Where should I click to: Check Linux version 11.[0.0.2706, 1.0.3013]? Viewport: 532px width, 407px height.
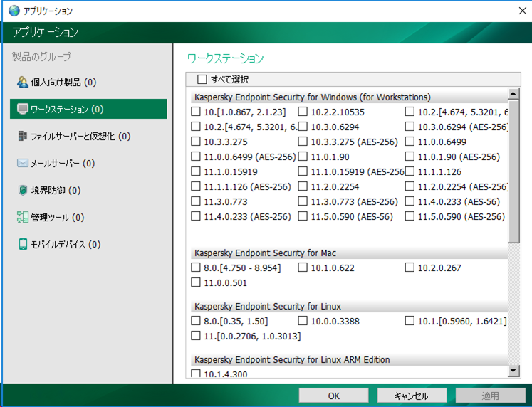196,336
